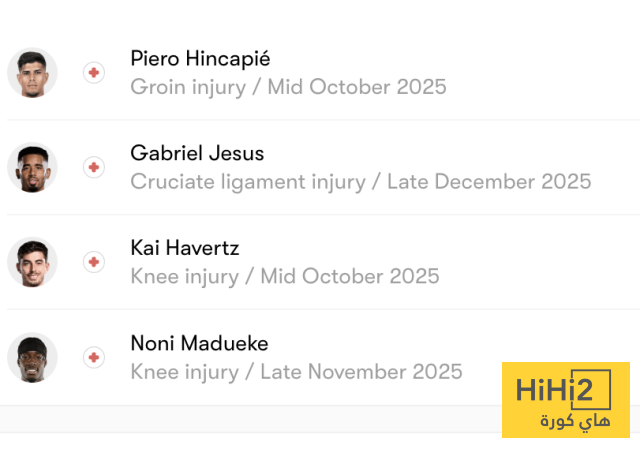Select Kai Havertz's avatar picture
The image size is (640, 449).
tap(33, 262)
